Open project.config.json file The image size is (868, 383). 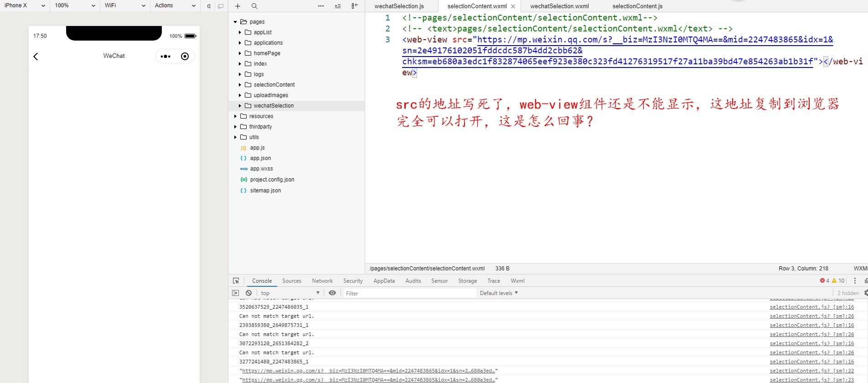(x=272, y=180)
